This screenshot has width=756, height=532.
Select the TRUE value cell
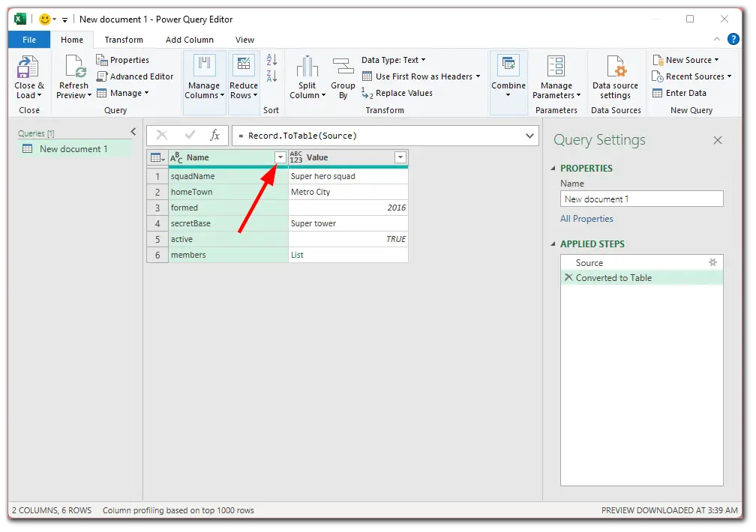pos(348,239)
